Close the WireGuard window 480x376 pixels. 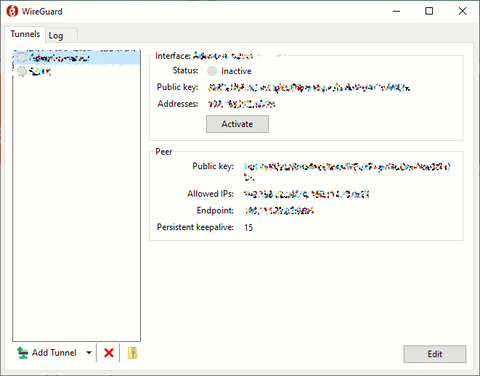(x=462, y=11)
